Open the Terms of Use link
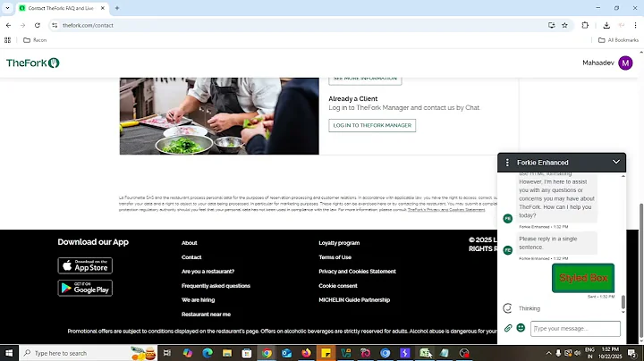Viewport: 644px width, 361px height. [x=335, y=257]
